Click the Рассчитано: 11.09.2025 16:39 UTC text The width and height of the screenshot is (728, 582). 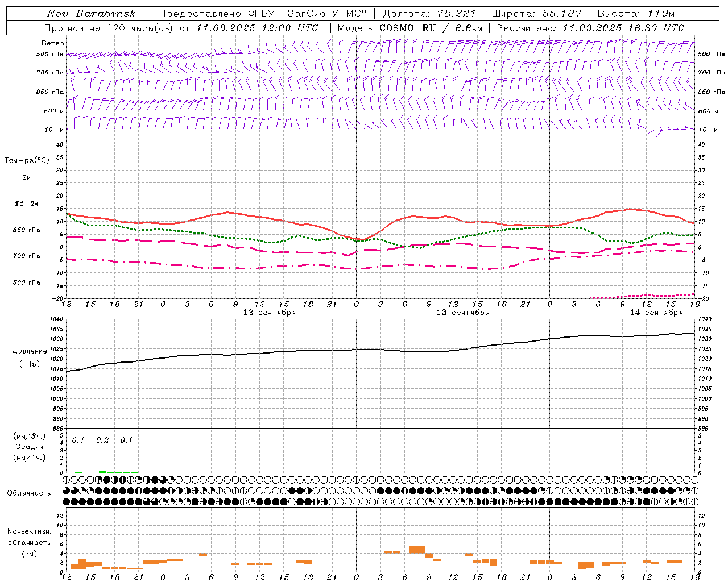click(591, 28)
